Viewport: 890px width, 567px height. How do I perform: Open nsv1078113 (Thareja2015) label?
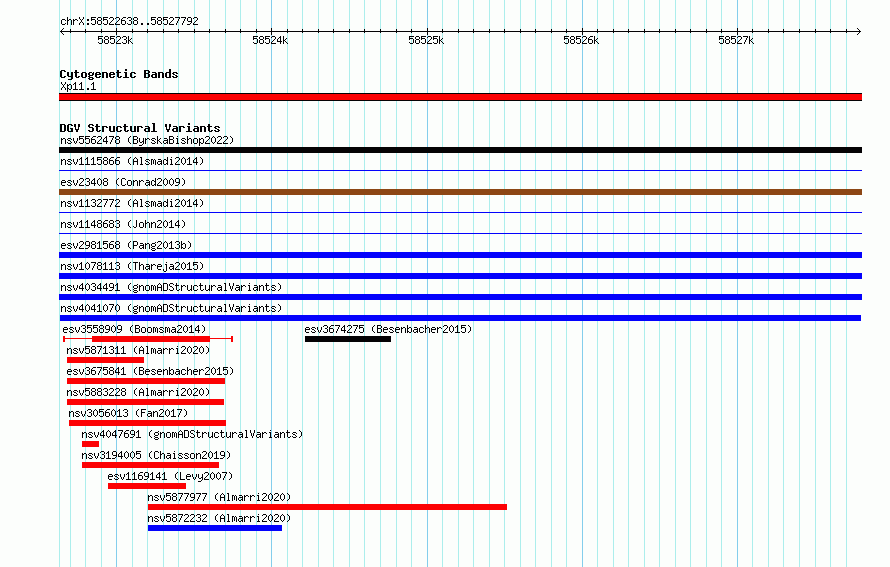[132, 266]
